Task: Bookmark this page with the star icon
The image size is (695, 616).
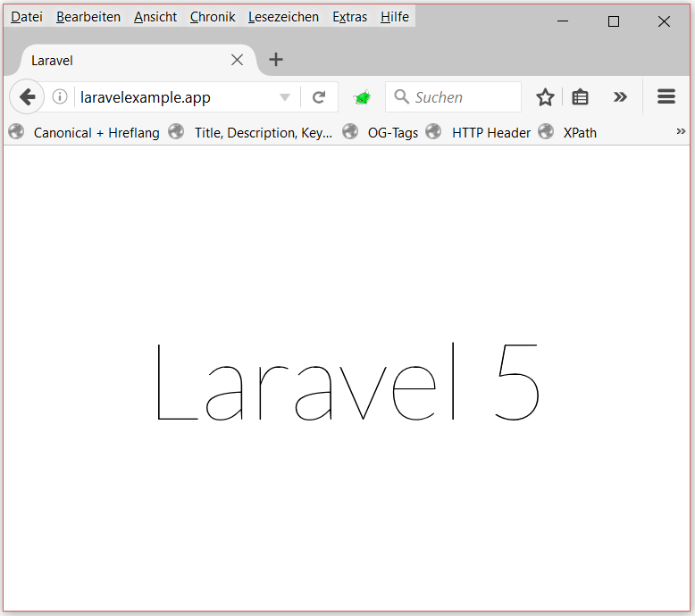Action: 545,97
